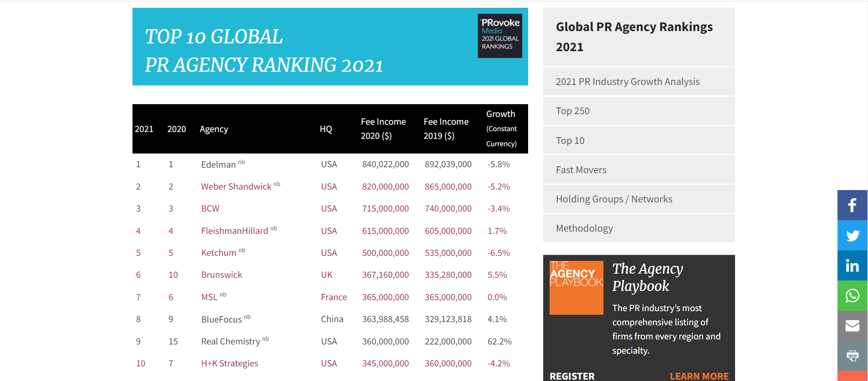Screen dimensions: 868x381
Task: Share the page on Twitter
Action: click(852, 235)
